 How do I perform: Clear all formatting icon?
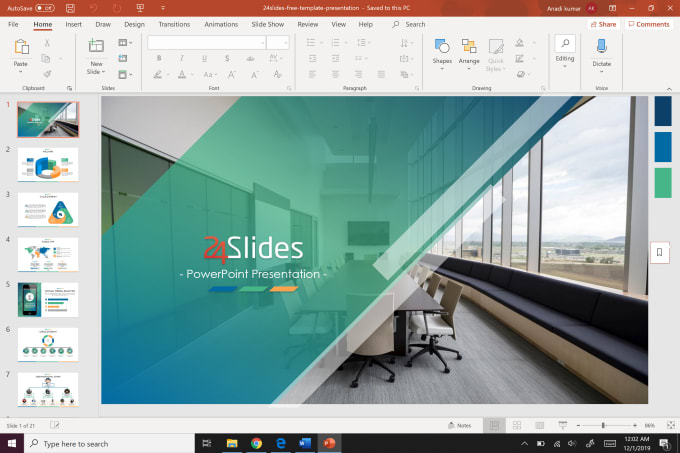278,75
